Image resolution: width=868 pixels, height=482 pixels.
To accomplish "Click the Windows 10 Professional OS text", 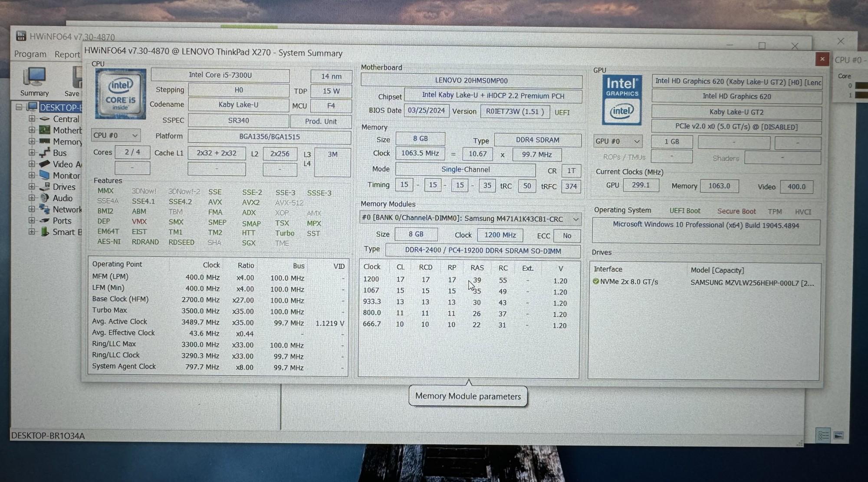I will coord(706,225).
